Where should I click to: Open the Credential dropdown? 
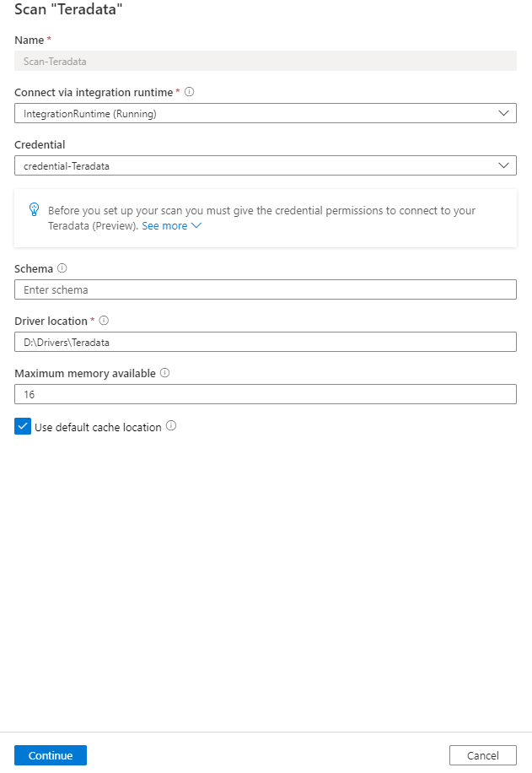pyautogui.click(x=503, y=165)
